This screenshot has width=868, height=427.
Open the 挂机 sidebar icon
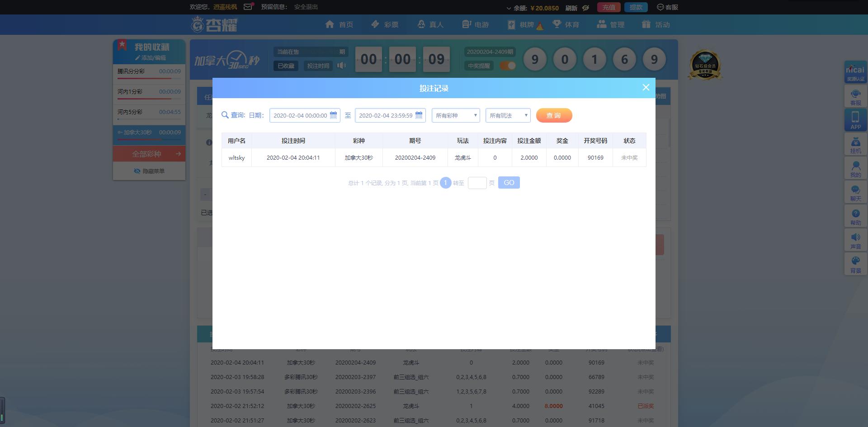pyautogui.click(x=855, y=144)
